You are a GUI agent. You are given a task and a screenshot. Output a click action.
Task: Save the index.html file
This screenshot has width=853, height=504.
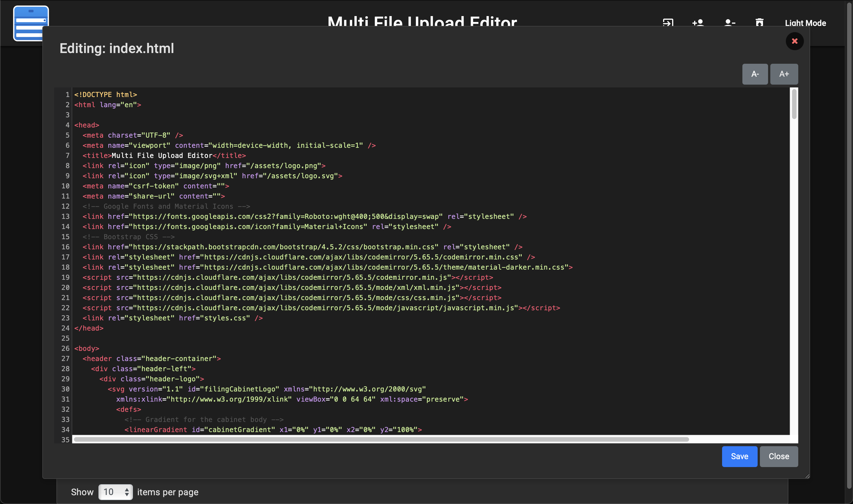point(739,456)
